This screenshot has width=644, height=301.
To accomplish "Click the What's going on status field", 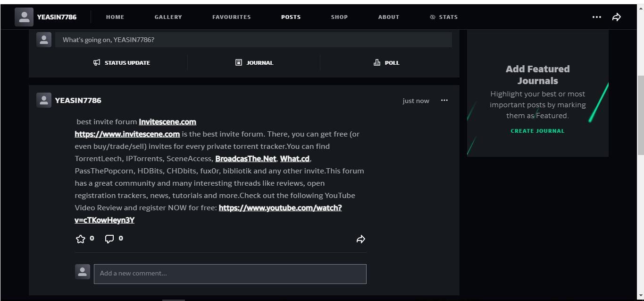I will coord(253,40).
